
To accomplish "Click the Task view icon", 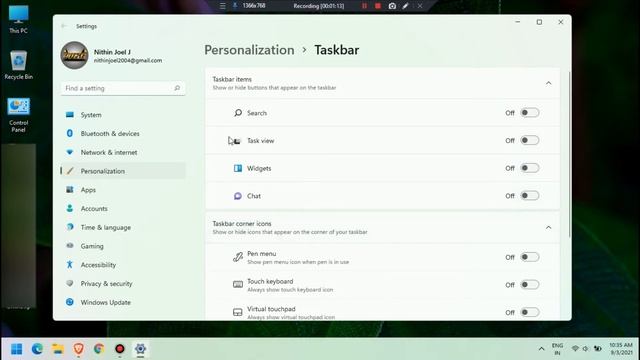I will (237, 141).
